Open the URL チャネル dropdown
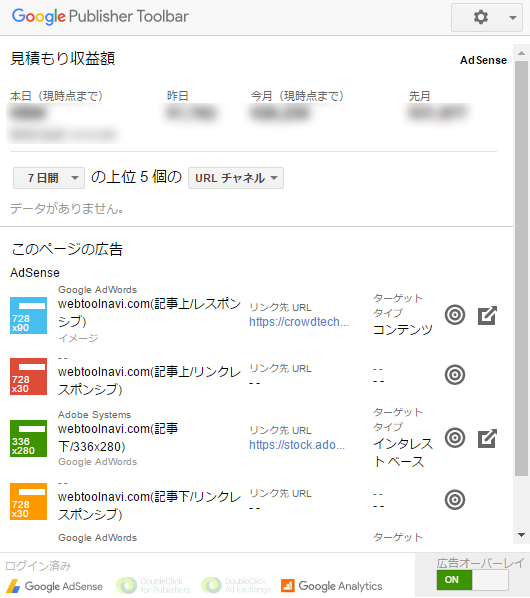This screenshot has height=598, width=530. (236, 178)
